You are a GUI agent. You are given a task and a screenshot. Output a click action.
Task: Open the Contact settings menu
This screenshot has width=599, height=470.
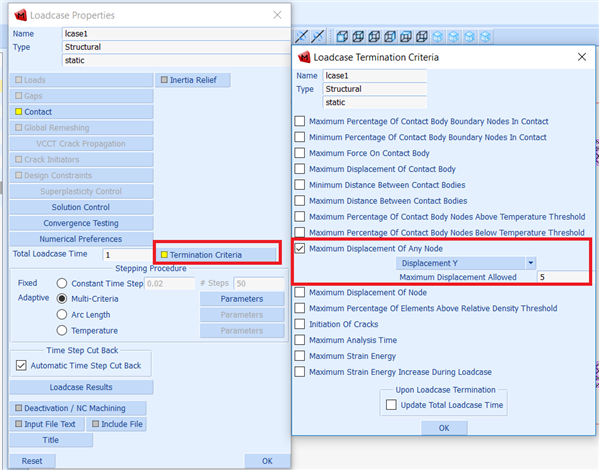tap(81, 112)
